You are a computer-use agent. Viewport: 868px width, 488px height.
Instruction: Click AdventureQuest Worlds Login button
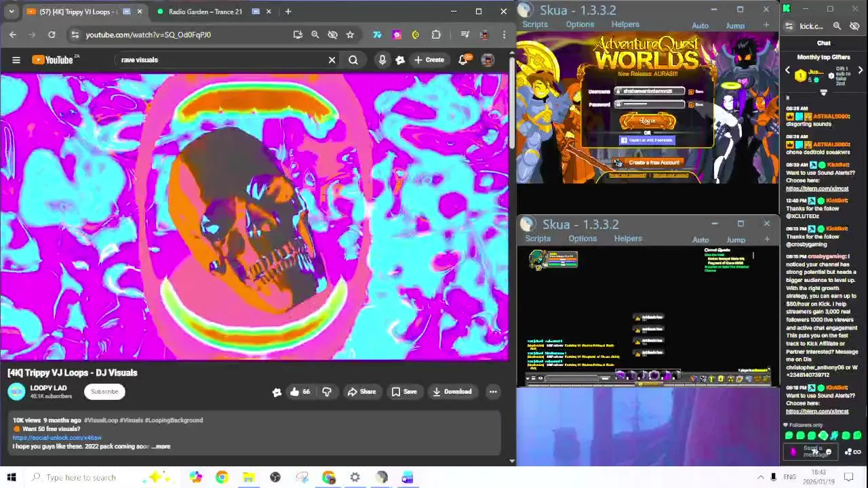tap(648, 121)
